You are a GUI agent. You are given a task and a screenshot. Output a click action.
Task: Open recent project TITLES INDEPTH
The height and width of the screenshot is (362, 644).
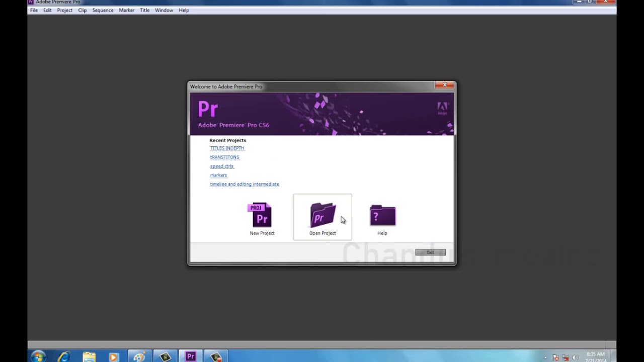(x=227, y=148)
